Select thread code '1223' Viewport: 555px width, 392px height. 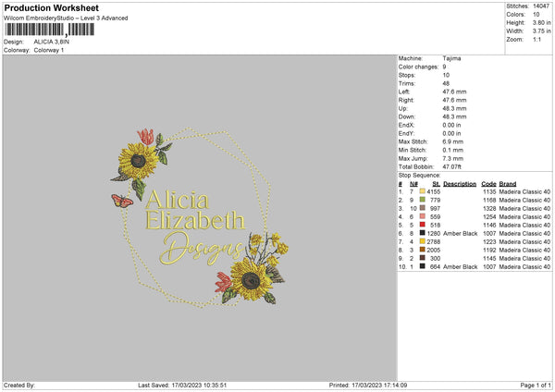point(489,241)
